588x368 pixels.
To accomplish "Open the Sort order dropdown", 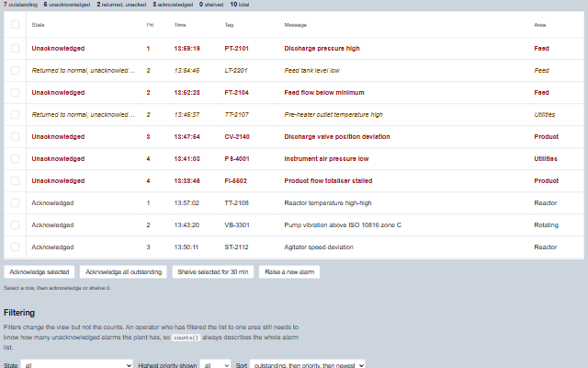I will click(x=308, y=364).
